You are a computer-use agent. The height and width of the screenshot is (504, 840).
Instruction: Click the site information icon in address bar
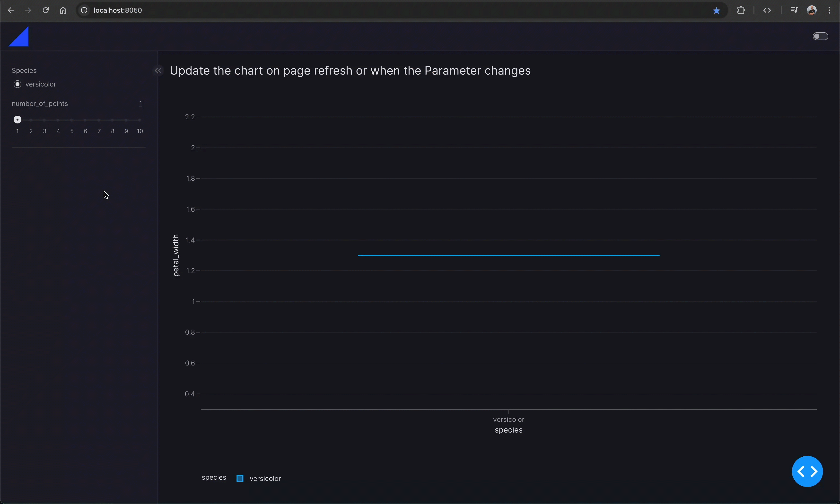click(x=84, y=10)
